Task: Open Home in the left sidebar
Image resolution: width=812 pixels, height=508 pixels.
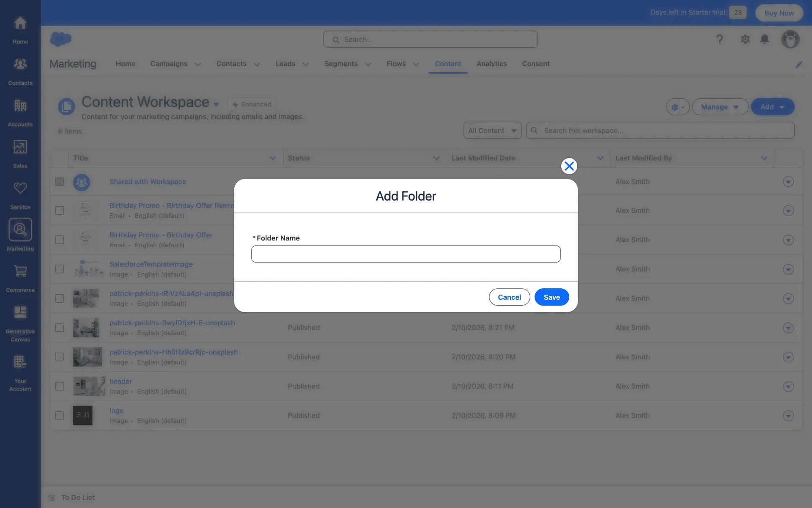Action: [20, 29]
